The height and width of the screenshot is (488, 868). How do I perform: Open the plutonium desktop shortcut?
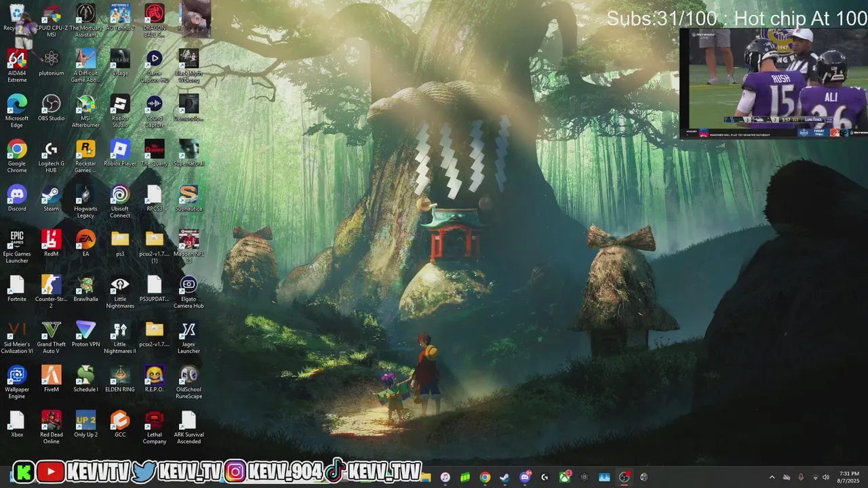(51, 62)
